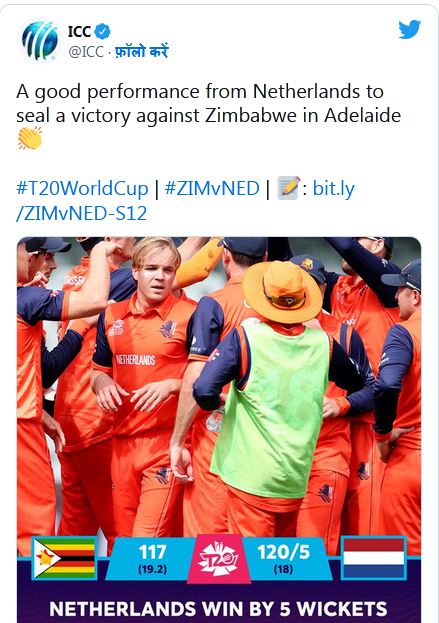
Task: Open the ICC profile avatar
Action: (x=40, y=40)
